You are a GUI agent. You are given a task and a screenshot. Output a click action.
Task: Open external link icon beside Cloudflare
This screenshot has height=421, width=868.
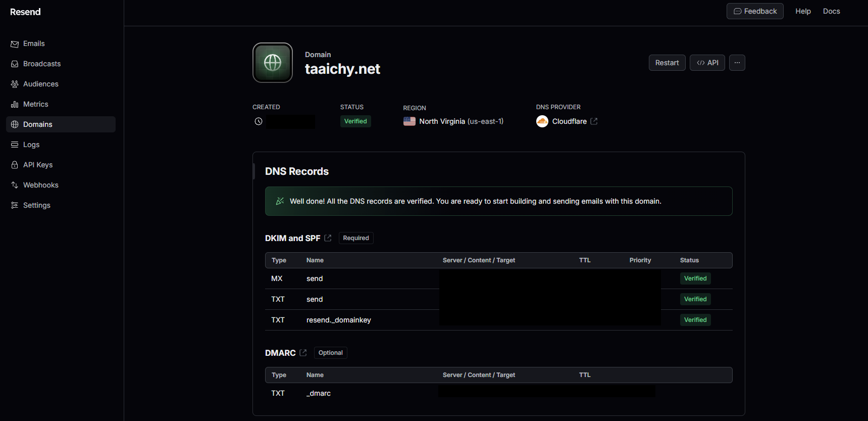point(594,121)
